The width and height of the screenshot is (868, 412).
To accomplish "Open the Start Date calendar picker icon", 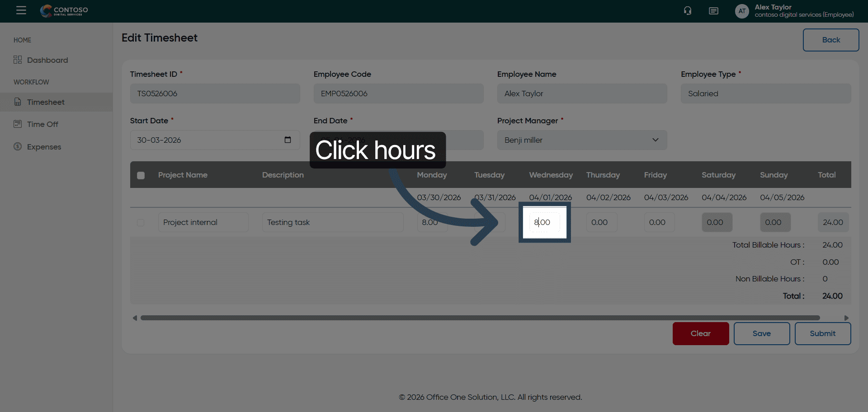I will [x=288, y=140].
